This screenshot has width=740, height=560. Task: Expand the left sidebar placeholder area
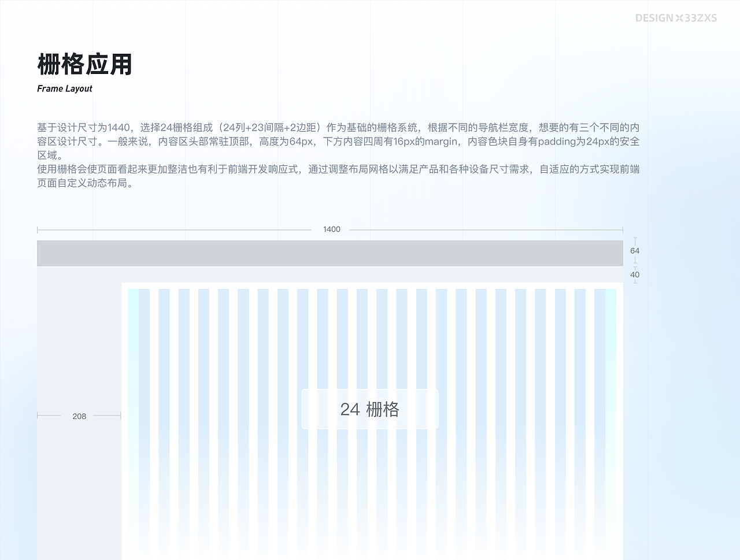[x=79, y=347]
